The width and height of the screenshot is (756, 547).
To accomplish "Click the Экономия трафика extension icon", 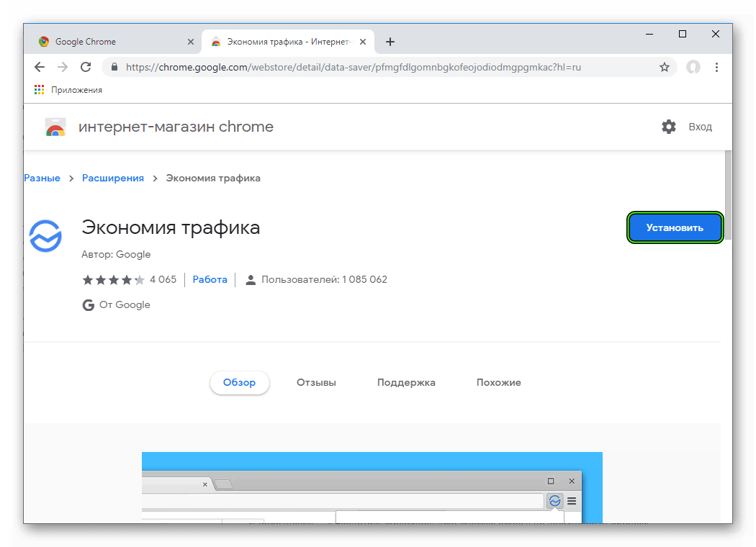I will 45,236.
